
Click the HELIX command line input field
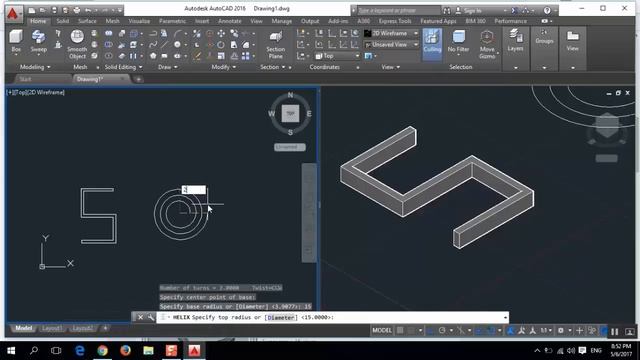coord(332,317)
